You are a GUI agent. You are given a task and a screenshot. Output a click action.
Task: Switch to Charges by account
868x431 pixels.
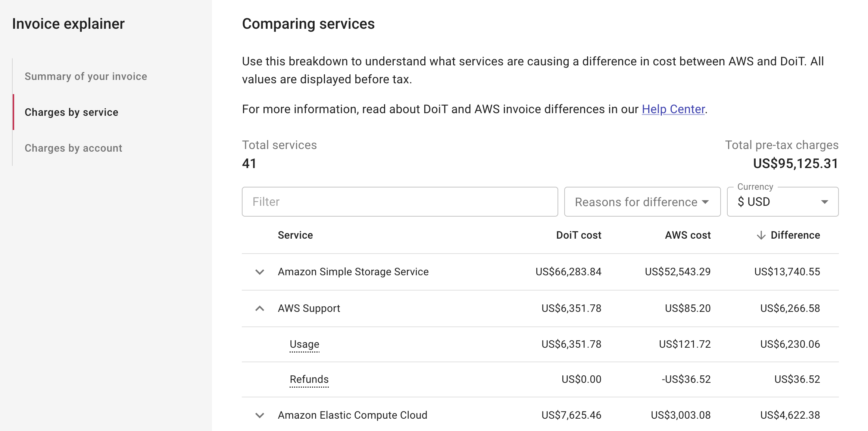[x=73, y=148]
